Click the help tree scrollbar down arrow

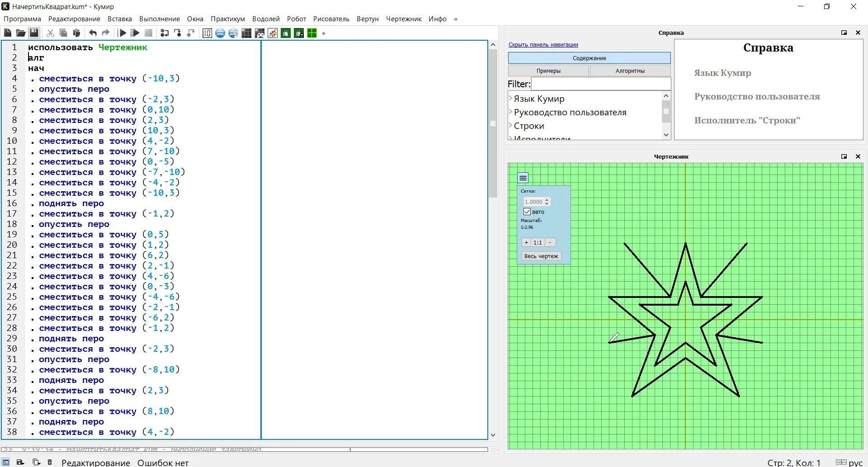point(666,135)
